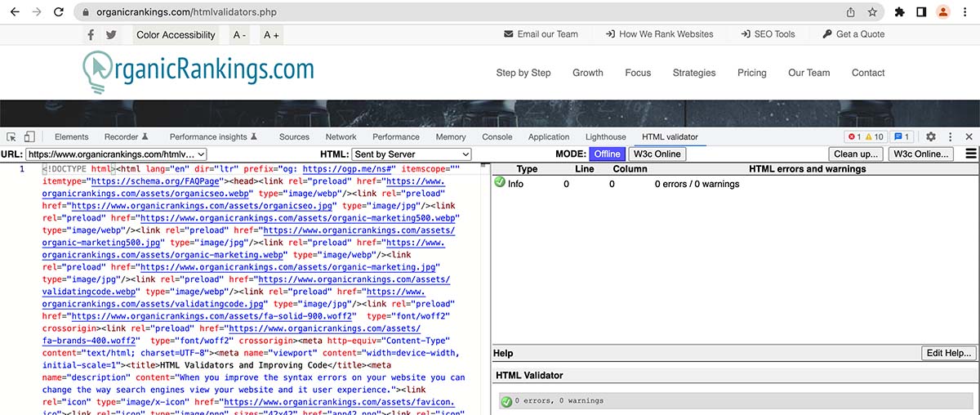Click the site lock icon in the address bar

[86, 13]
